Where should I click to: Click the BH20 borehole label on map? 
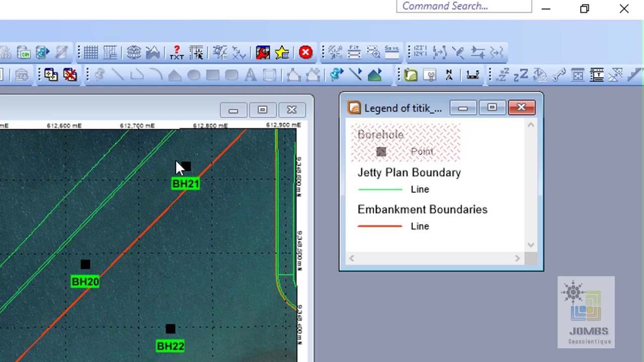[x=85, y=282]
